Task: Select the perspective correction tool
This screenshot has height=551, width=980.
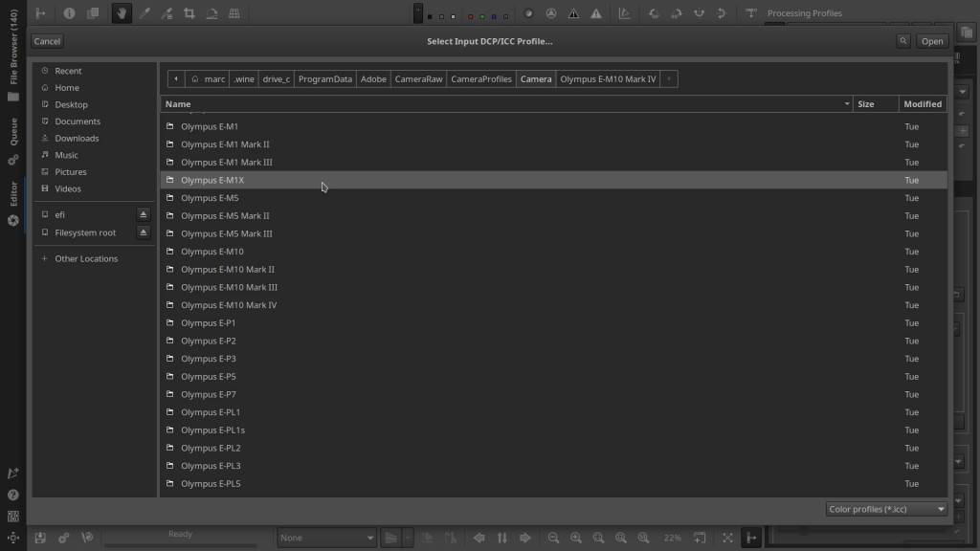Action: pyautogui.click(x=234, y=13)
